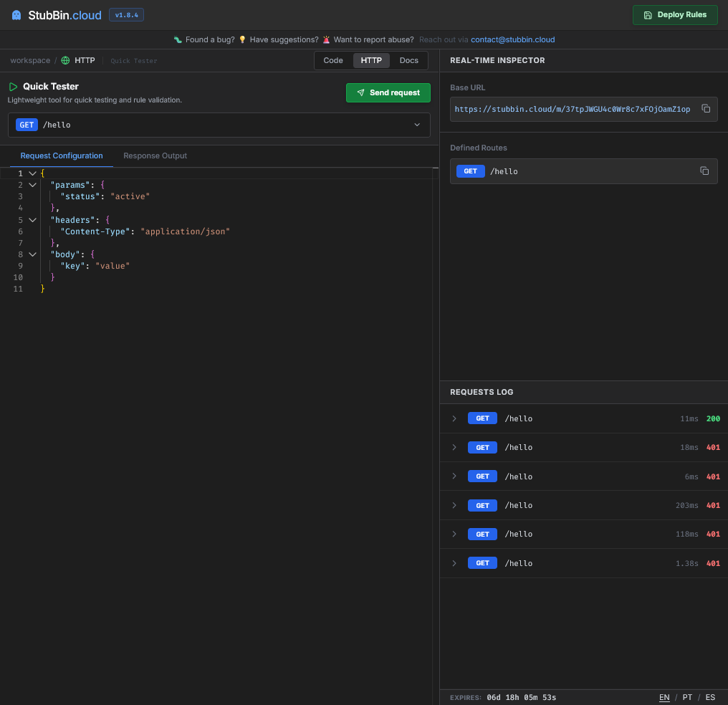Click the "Content-Type" line in the editor

pos(145,231)
